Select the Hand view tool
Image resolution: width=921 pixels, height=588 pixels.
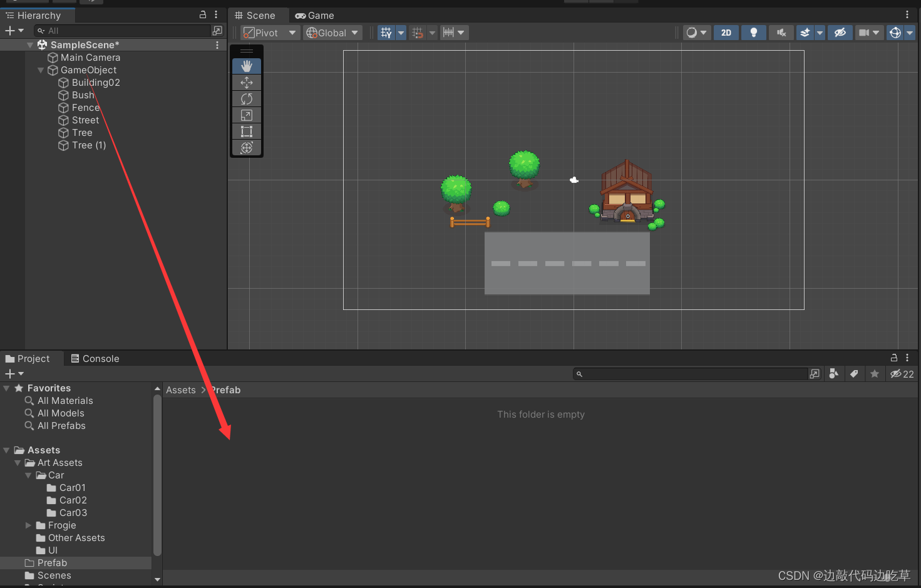(247, 66)
